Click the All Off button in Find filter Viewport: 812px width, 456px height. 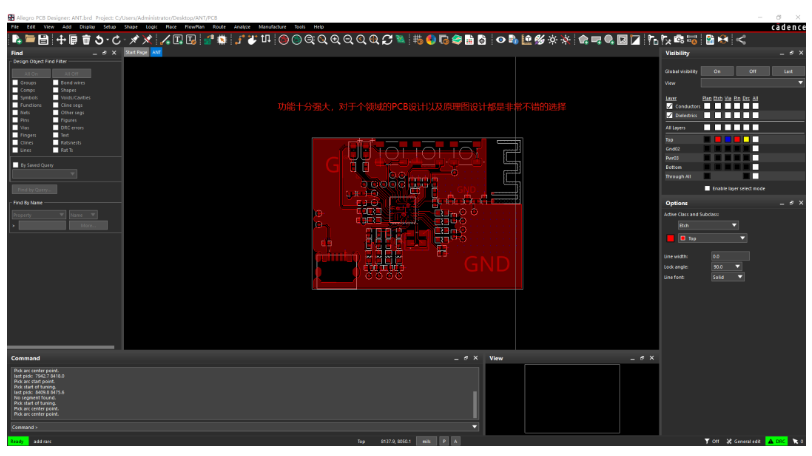pos(71,73)
